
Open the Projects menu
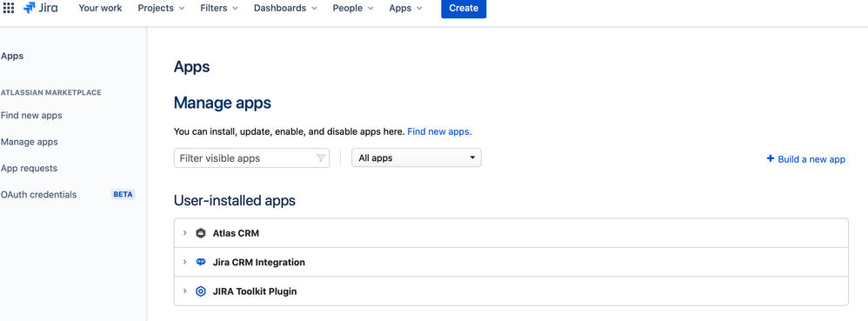click(x=161, y=9)
